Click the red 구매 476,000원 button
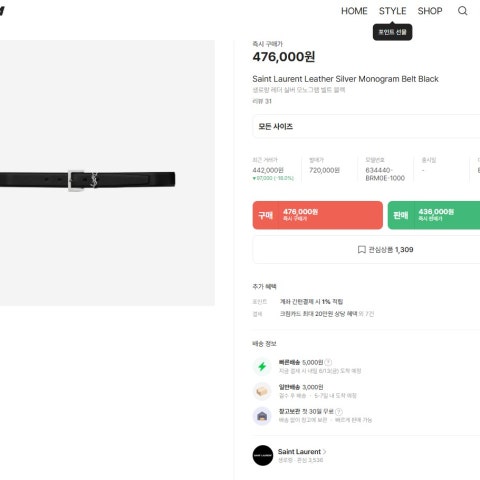Image resolution: width=480 pixels, height=480 pixels. (x=318, y=215)
